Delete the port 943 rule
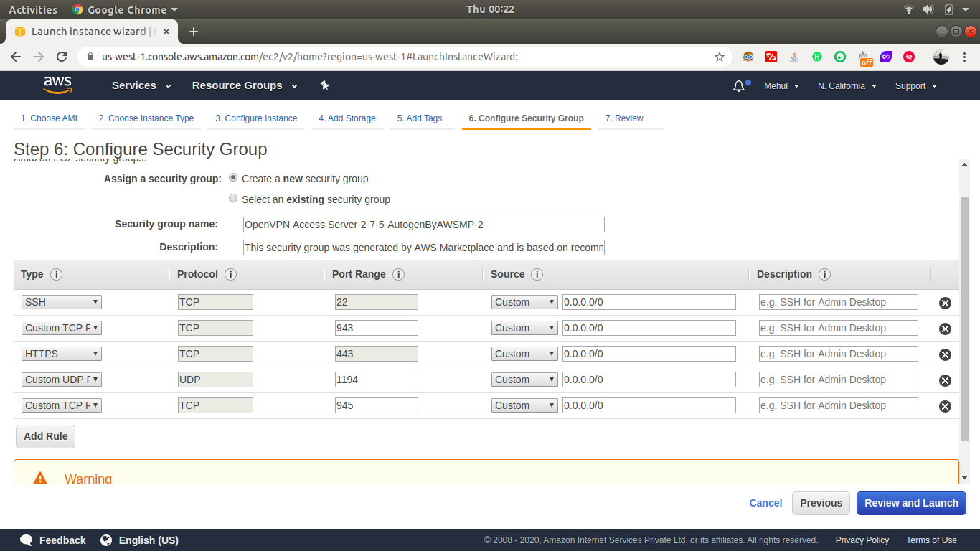Viewport: 980px width, 551px height. click(945, 329)
